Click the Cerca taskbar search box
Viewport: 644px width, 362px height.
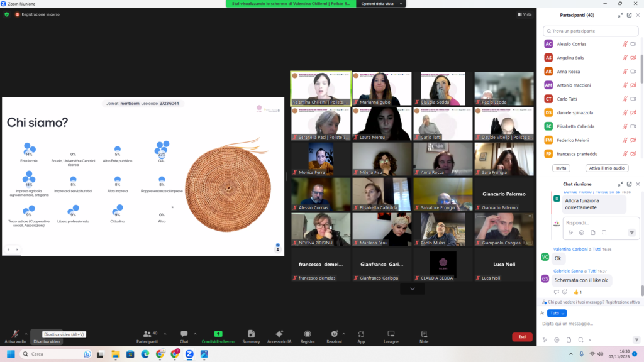56,354
